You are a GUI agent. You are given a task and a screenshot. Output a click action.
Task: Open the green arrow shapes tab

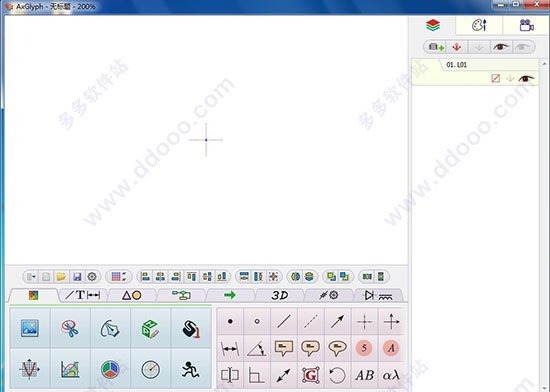pos(230,295)
